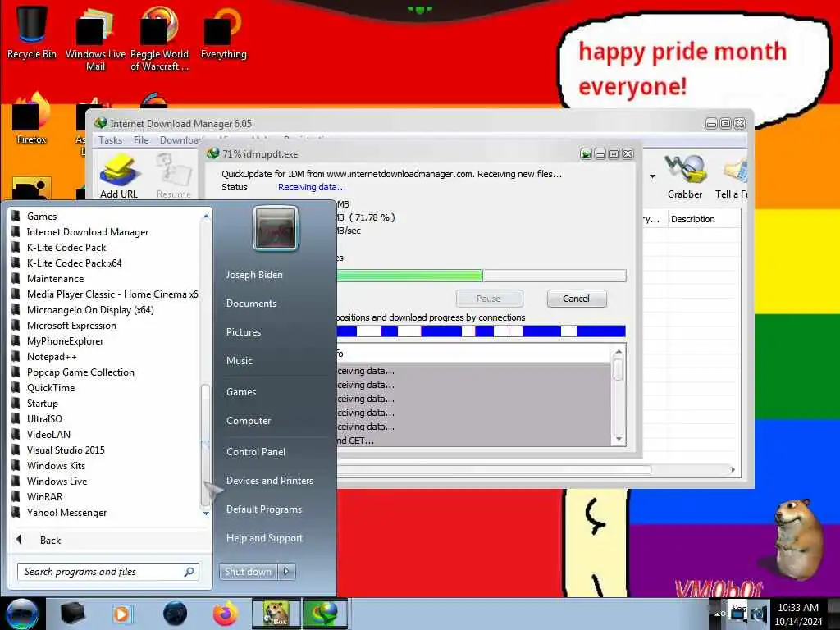Open Joseph Biden user folder link
The image size is (840, 630).
[254, 275]
